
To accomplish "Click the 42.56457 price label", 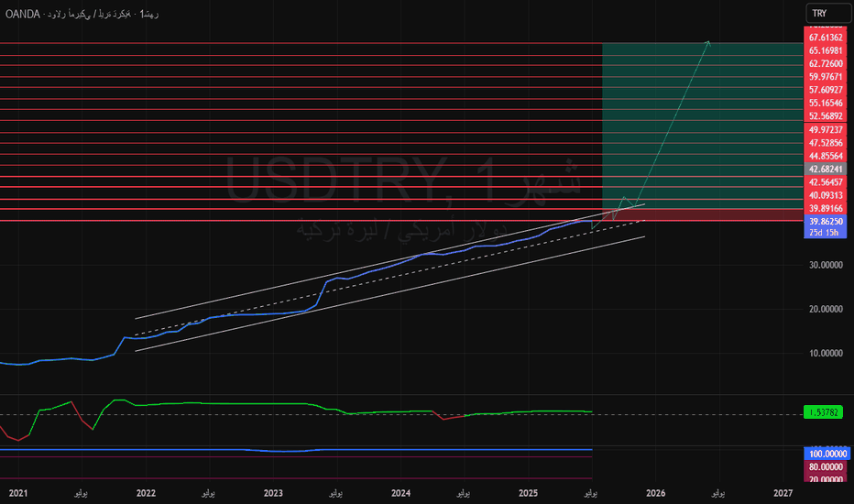I will (825, 182).
